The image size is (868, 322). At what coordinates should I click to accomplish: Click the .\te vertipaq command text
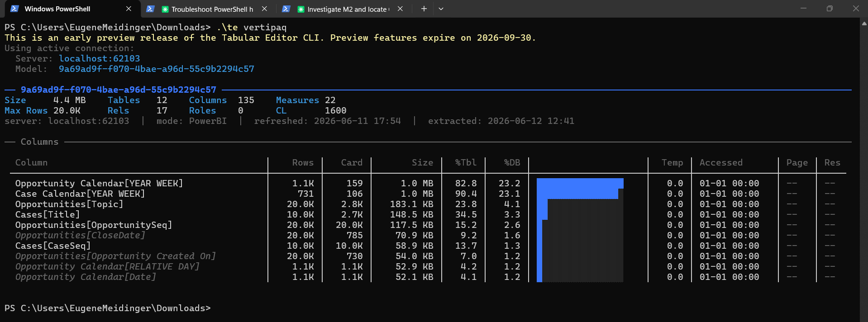click(251, 28)
